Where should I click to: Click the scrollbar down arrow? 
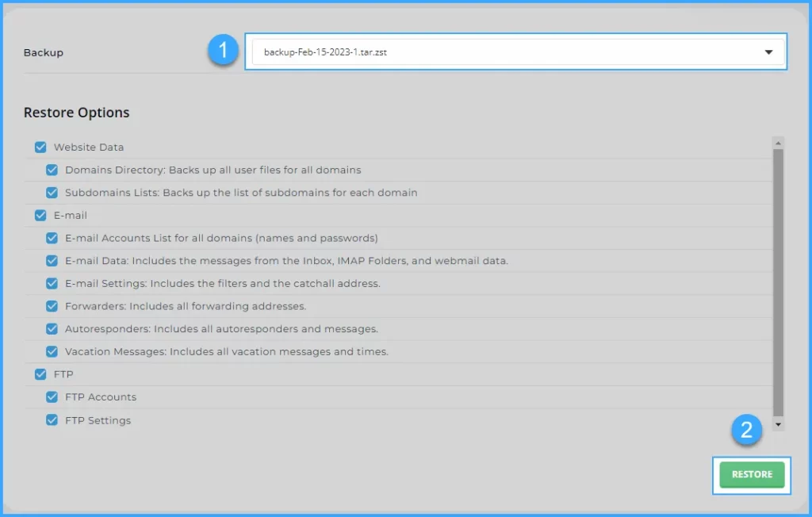pos(778,425)
